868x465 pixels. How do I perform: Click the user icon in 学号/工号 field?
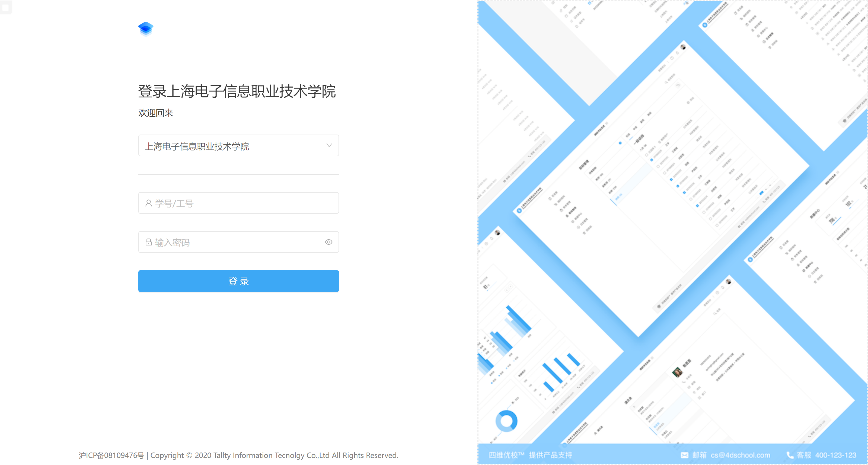coord(148,203)
